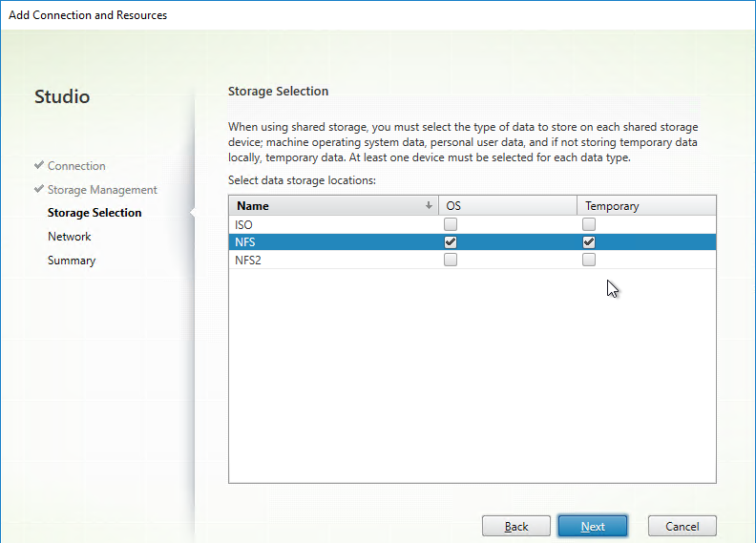Go Back to previous page

pos(515,526)
